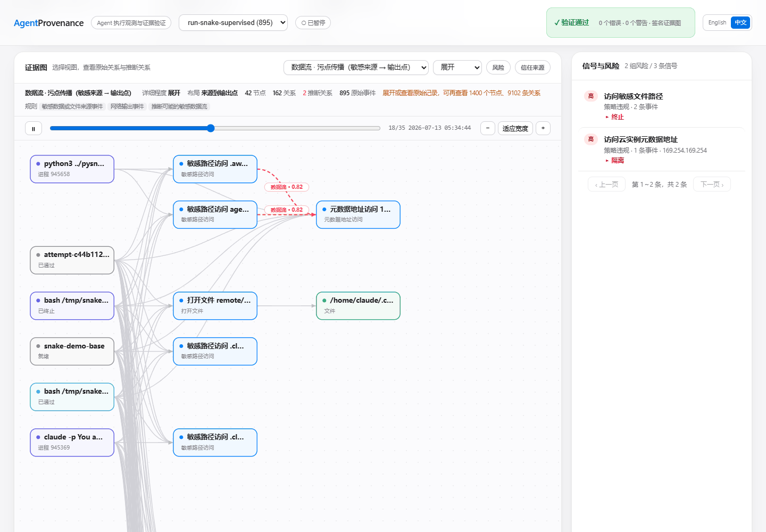Select the 敏感路径访问 .aw... node

click(x=215, y=169)
